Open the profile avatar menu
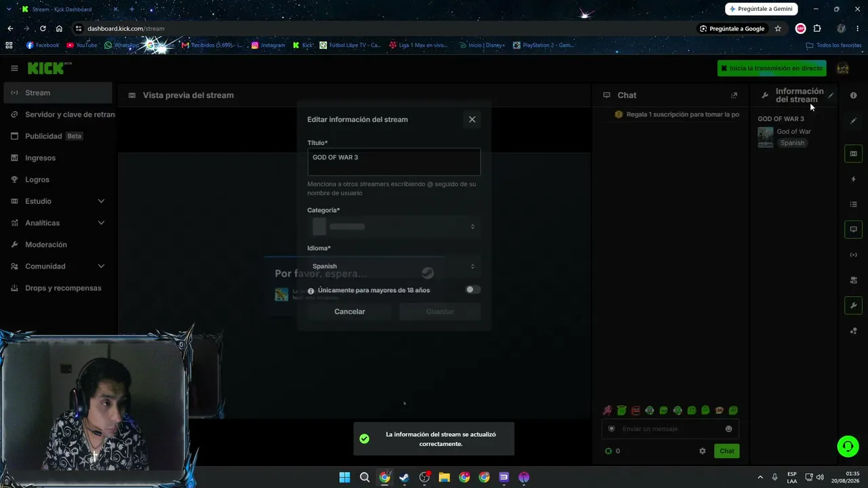Image resolution: width=868 pixels, height=488 pixels. (x=843, y=68)
